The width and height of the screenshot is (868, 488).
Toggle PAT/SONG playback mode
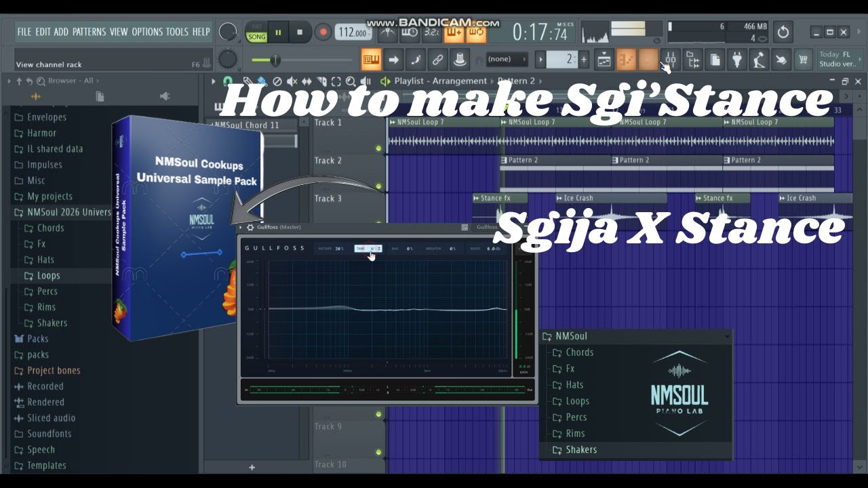(x=256, y=33)
